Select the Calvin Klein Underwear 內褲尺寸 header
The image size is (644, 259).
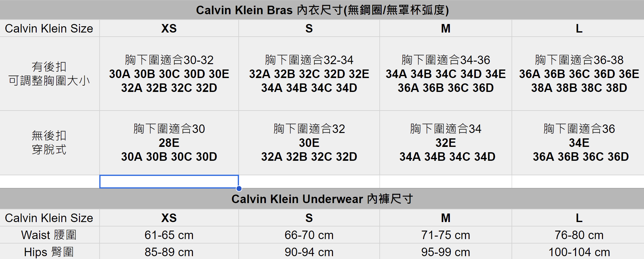(x=322, y=199)
